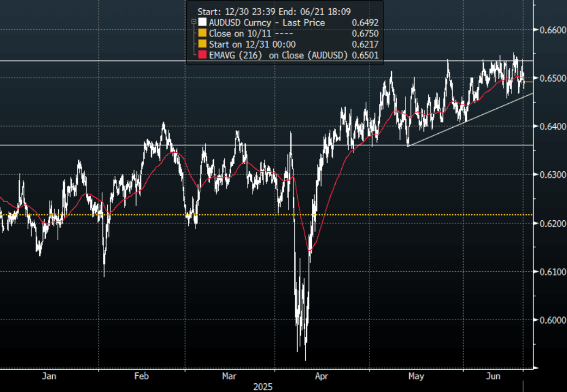Select the 0.6501 EMAVG value in legend
Image resolution: width=567 pixels, height=392 pixels.
(x=365, y=55)
